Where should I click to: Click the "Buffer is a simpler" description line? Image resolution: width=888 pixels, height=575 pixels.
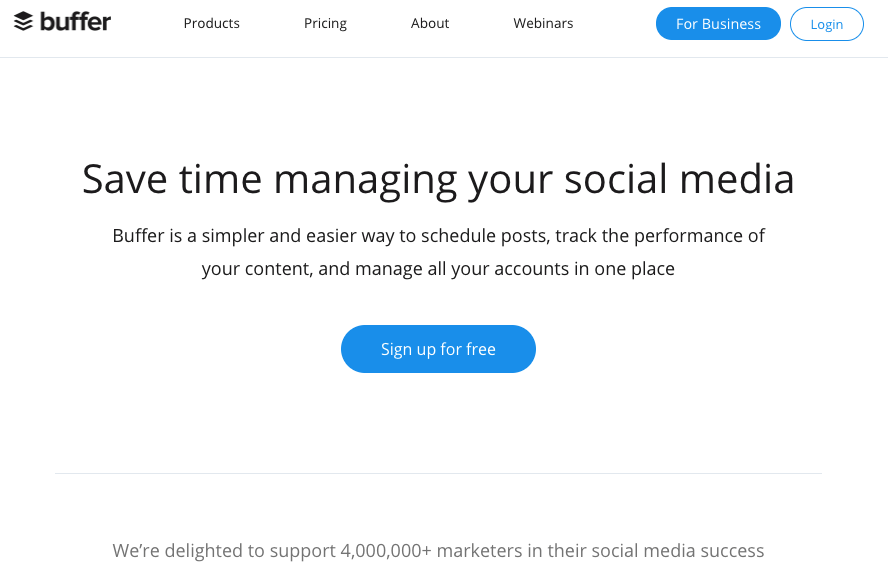point(438,236)
